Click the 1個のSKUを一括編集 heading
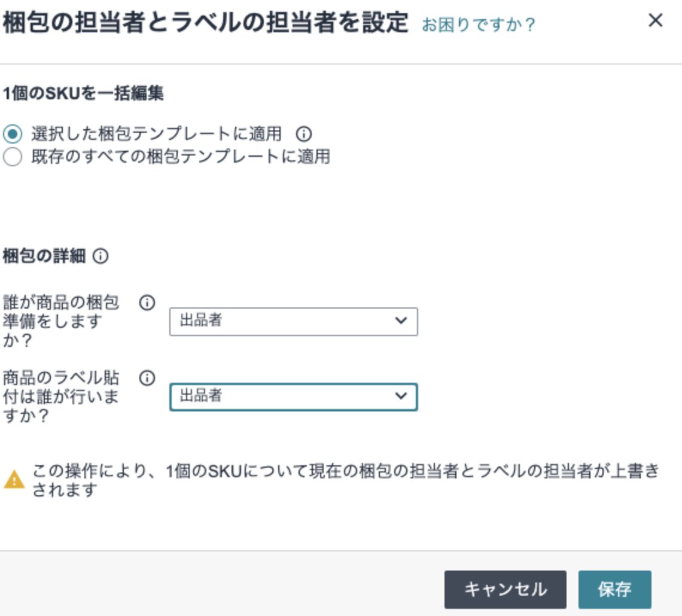This screenshot has width=682, height=616. pos(83,93)
